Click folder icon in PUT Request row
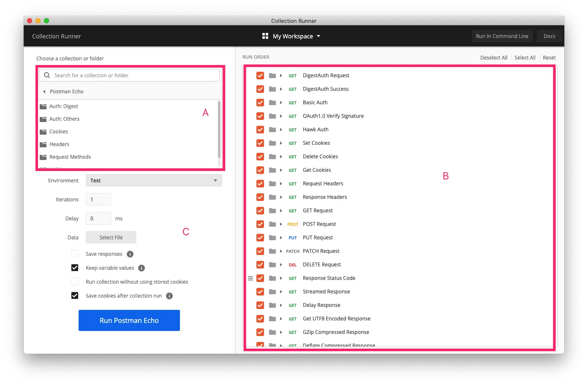 coord(272,238)
